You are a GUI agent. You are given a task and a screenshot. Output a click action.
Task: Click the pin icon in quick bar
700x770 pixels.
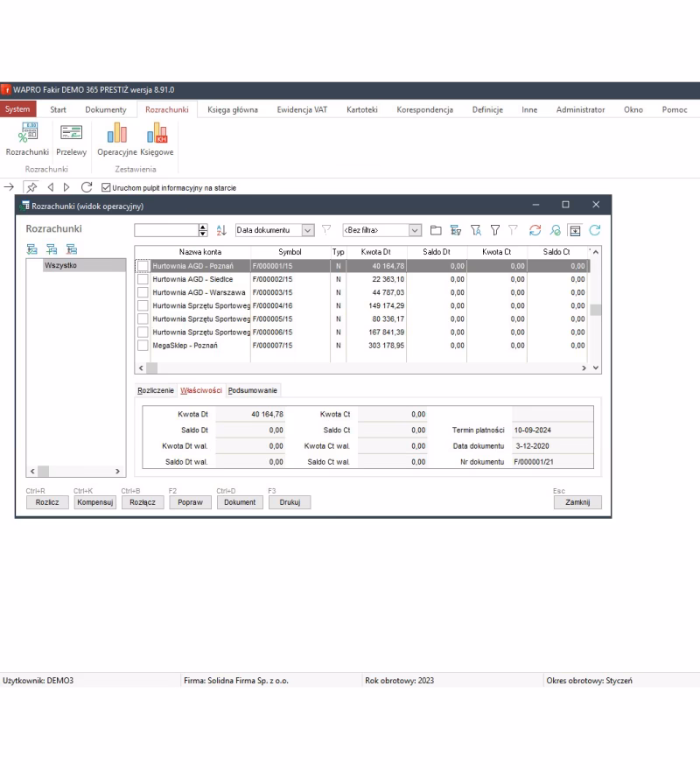coord(31,186)
